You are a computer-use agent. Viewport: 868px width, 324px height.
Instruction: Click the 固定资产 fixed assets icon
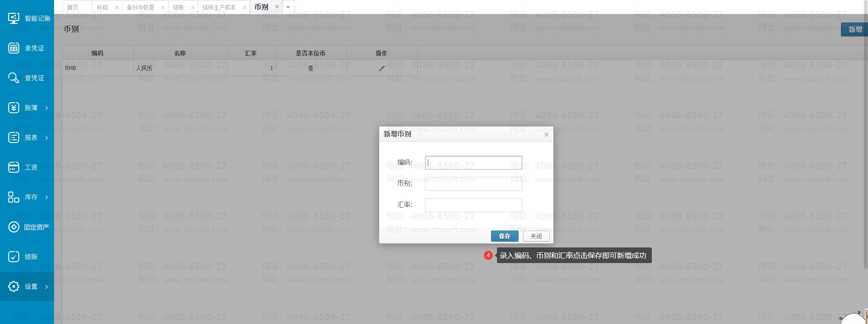tap(14, 227)
